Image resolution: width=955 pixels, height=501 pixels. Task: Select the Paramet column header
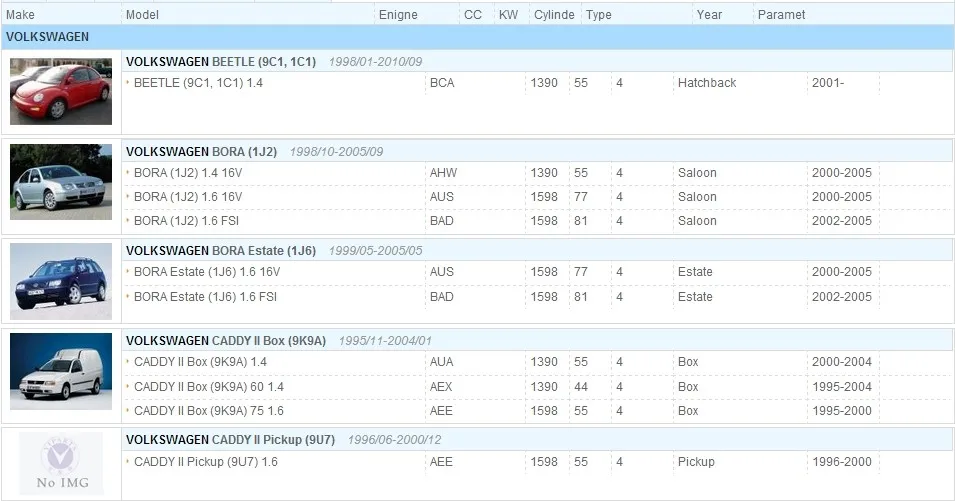pyautogui.click(x=781, y=15)
